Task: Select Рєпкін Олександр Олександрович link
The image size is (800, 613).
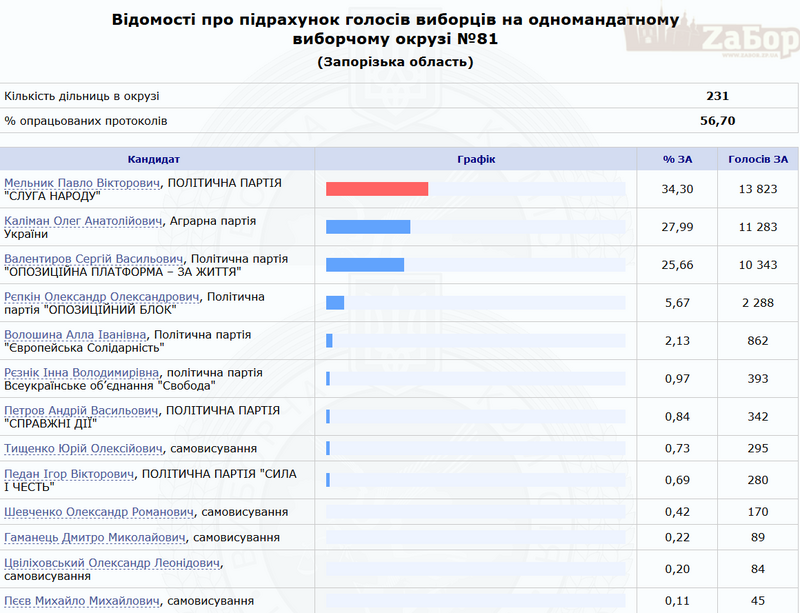Action: [x=102, y=296]
